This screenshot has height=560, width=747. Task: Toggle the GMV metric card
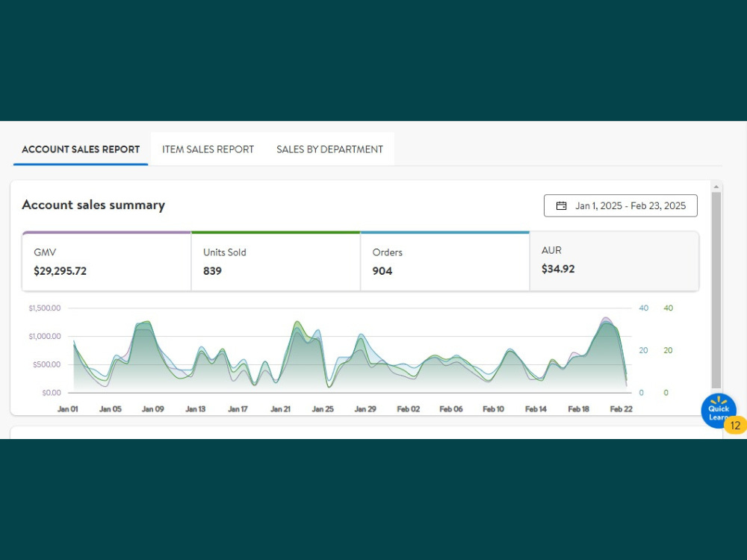tap(107, 261)
